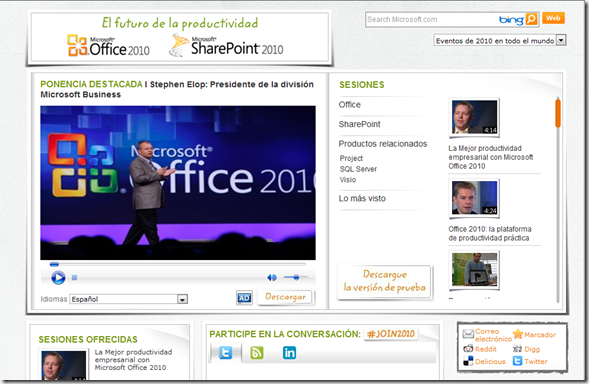This screenshot has width=589, height=384.
Task: Open the 4:24 session video thumbnail
Action: [x=474, y=198]
